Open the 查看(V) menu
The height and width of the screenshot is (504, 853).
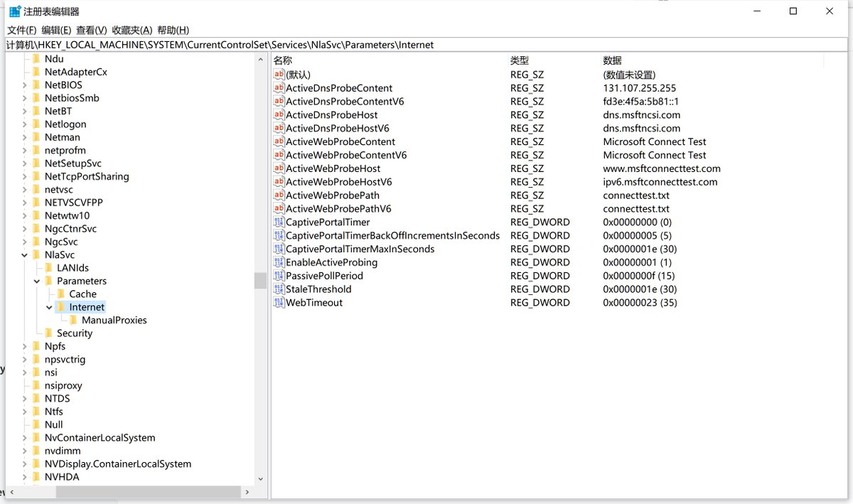point(91,30)
